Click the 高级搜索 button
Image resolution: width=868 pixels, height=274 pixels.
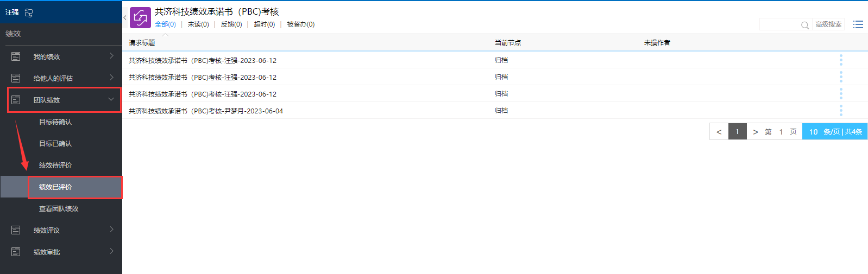(828, 24)
